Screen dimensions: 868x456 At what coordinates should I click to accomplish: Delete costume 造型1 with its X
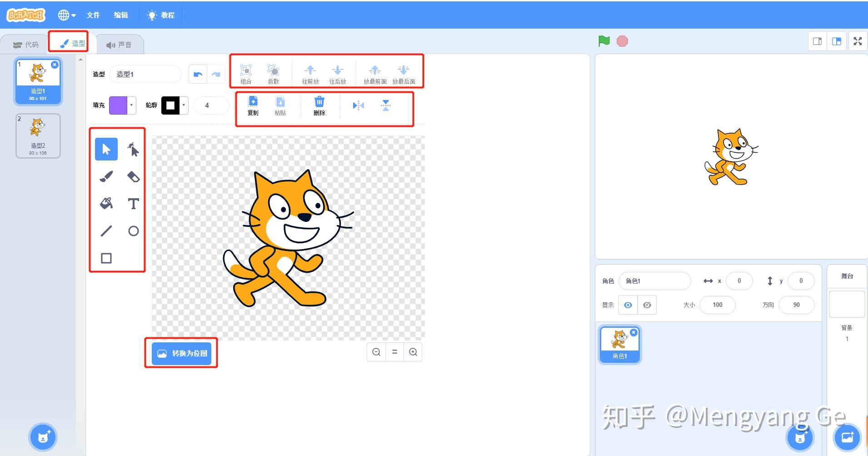[55, 65]
